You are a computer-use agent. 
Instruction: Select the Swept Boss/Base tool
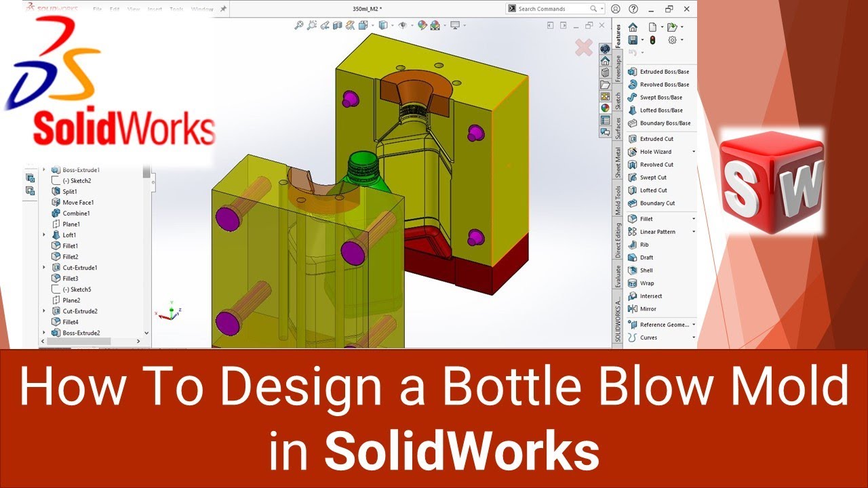pyautogui.click(x=655, y=98)
